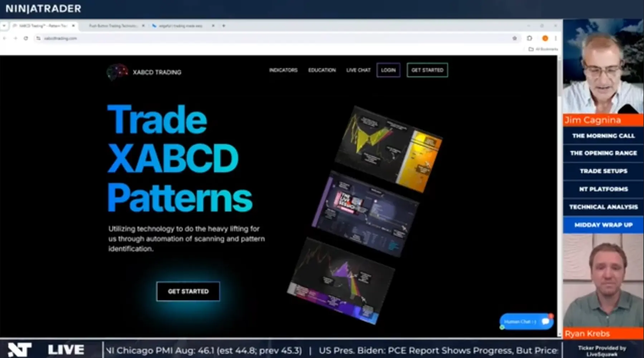Reload the page with the refresh icon
Screen dimensions: 644x358
pyautogui.click(x=26, y=38)
